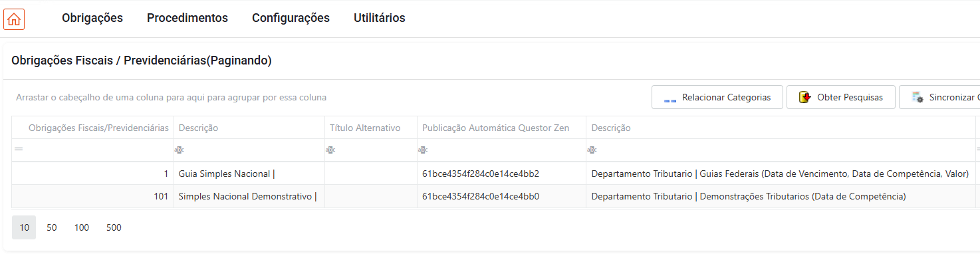This screenshot has width=980, height=254.
Task: Open the Obrigações menu
Action: click(92, 18)
